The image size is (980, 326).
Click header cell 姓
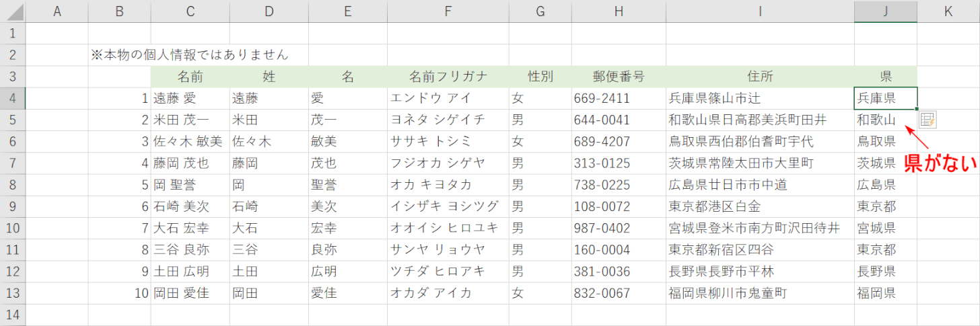point(269,77)
